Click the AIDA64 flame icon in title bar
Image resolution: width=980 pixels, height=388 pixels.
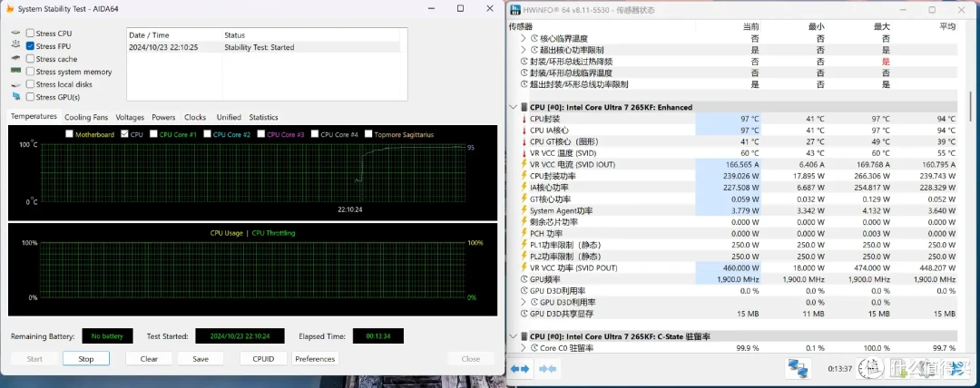pos(9,9)
